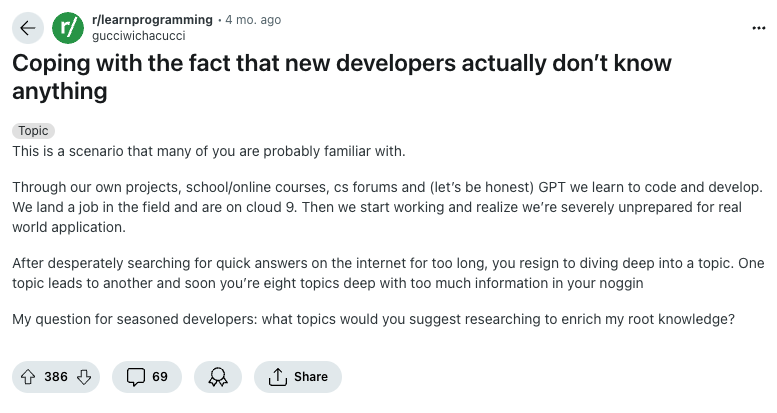Image resolution: width=777 pixels, height=413 pixels.
Task: Open the r/learnprogramming community avatar
Action: coord(67,28)
